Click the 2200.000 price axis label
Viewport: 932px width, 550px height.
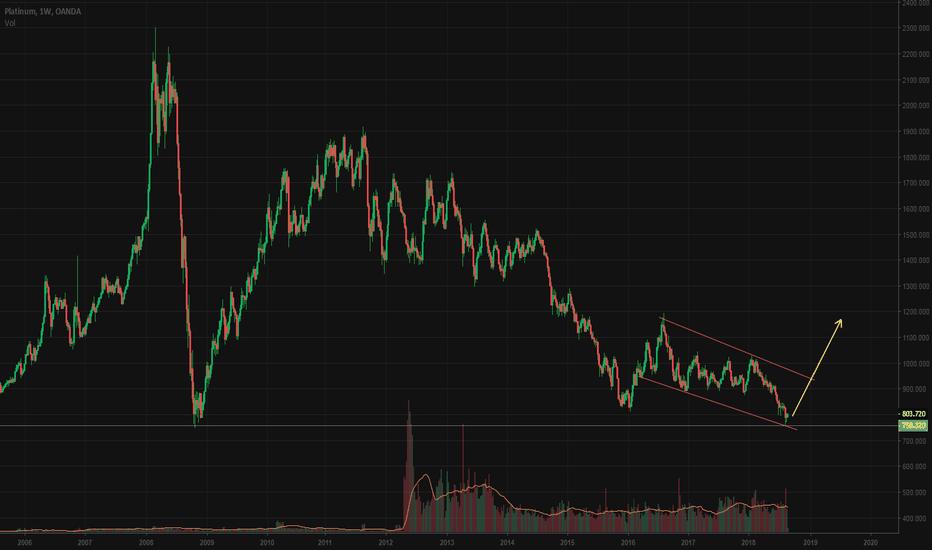tap(916, 54)
